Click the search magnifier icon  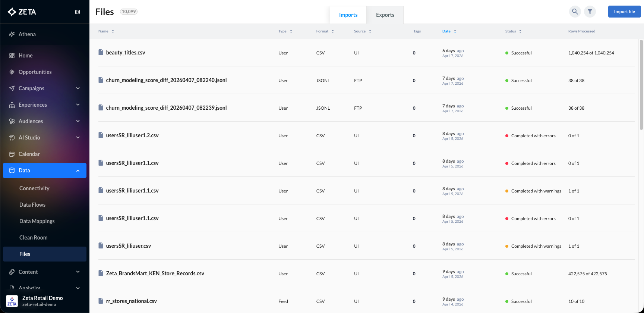575,12
